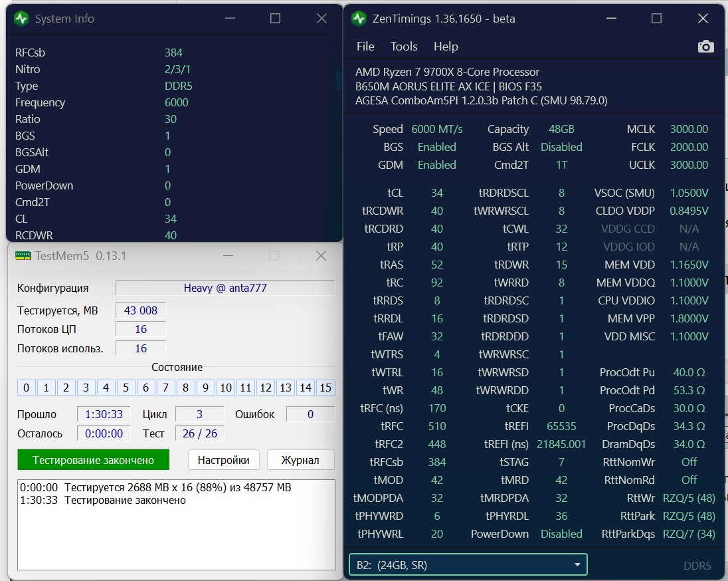Select thread box 15 in Состояние
728x581 pixels.
tap(325, 388)
